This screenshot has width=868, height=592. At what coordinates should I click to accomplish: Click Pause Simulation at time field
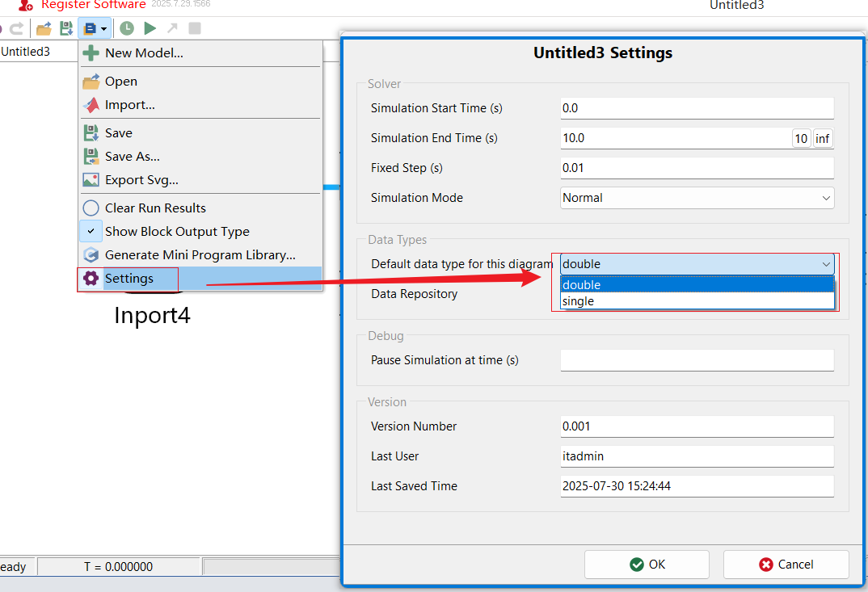pos(697,360)
